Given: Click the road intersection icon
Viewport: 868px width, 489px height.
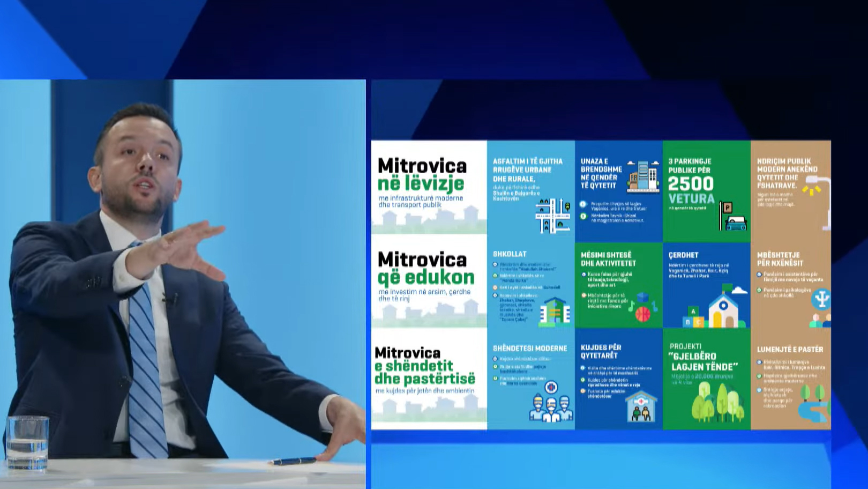Looking at the screenshot, I should (x=553, y=216).
